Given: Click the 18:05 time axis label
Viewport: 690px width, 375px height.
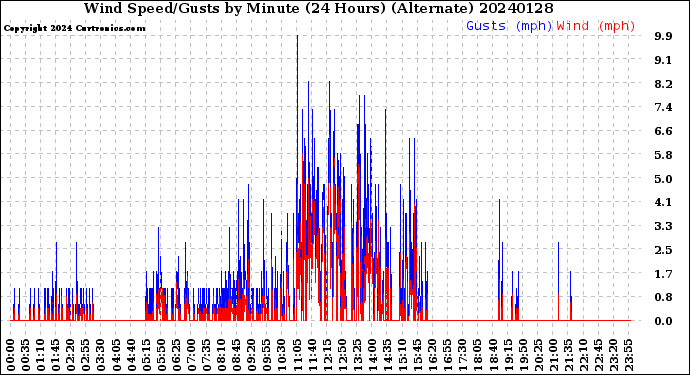Looking at the screenshot, I should click(477, 354).
